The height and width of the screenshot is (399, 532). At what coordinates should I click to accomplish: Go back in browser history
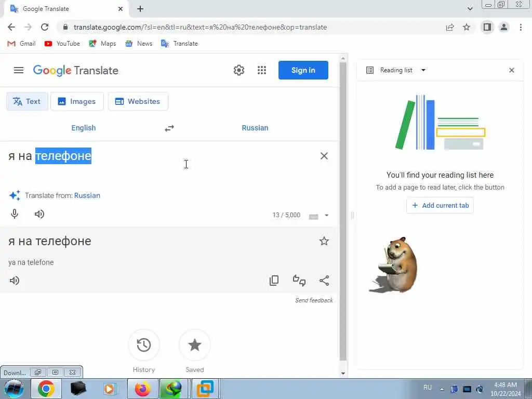click(x=11, y=27)
